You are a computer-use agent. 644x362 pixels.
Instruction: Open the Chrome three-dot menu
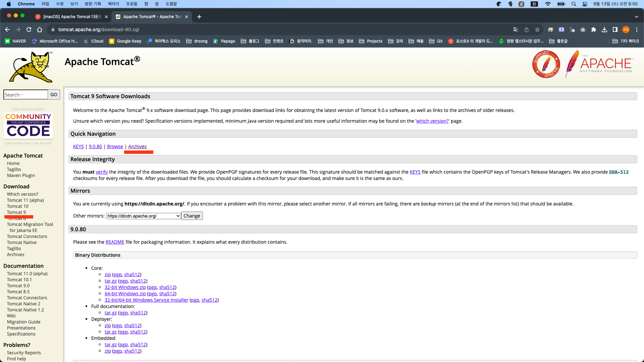637,29
